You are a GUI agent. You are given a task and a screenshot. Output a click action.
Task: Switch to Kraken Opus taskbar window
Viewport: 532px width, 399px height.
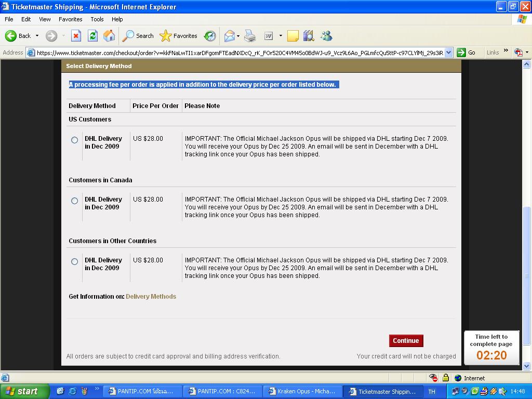pos(302,391)
